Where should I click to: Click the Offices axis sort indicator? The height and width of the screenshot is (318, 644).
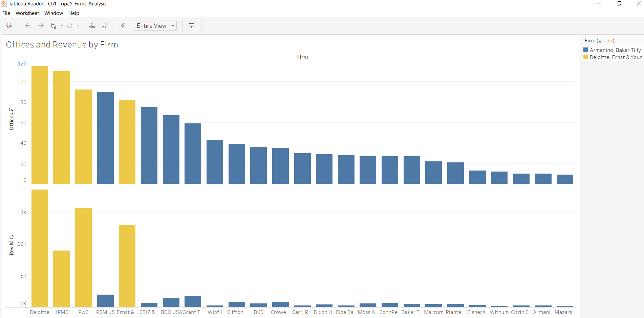click(x=12, y=110)
